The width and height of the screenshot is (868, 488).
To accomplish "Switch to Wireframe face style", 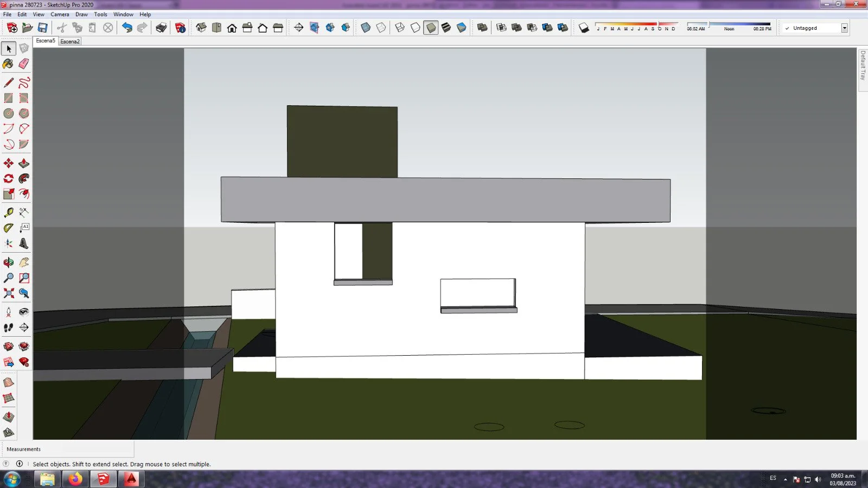I will pos(400,28).
